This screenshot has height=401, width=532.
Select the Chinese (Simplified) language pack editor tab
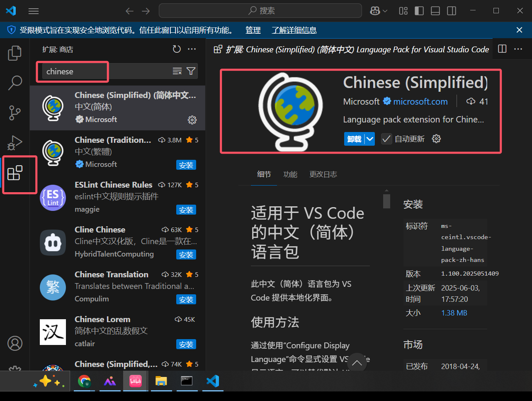click(x=351, y=49)
